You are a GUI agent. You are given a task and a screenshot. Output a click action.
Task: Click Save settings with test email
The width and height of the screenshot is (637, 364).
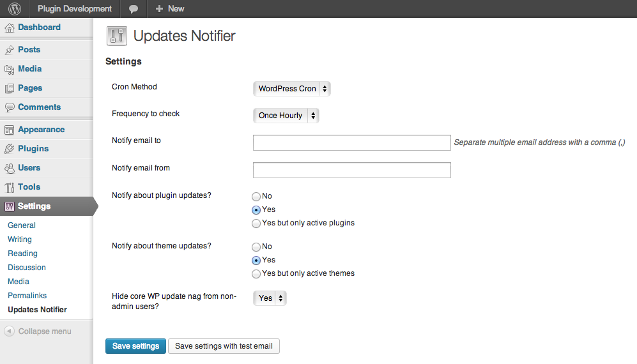click(x=224, y=346)
